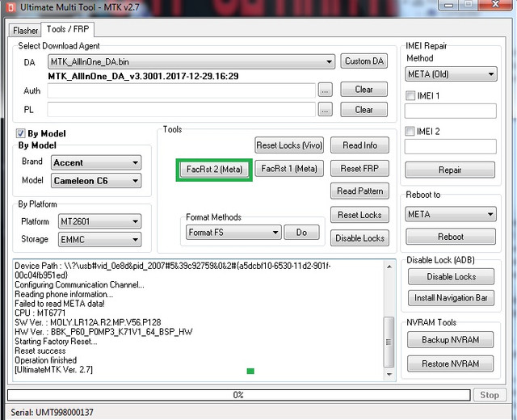Open the DA dropdown MTK_AllInOne_DA.bin
The image size is (517, 420).
(191, 61)
